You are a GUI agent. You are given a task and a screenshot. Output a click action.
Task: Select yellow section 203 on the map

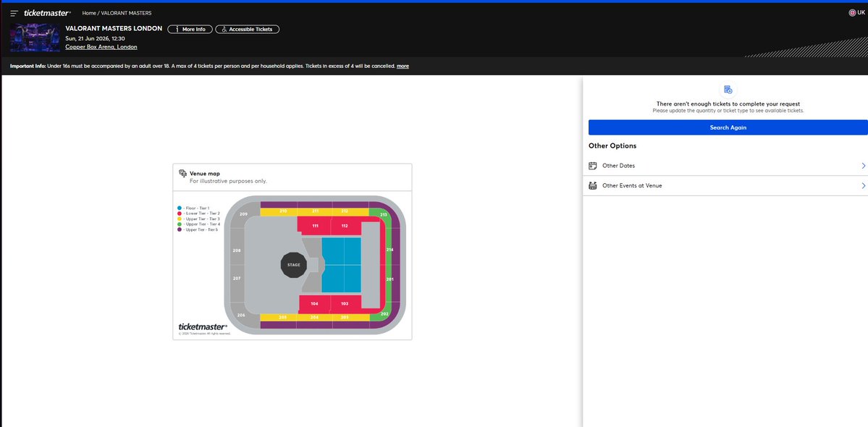click(345, 318)
